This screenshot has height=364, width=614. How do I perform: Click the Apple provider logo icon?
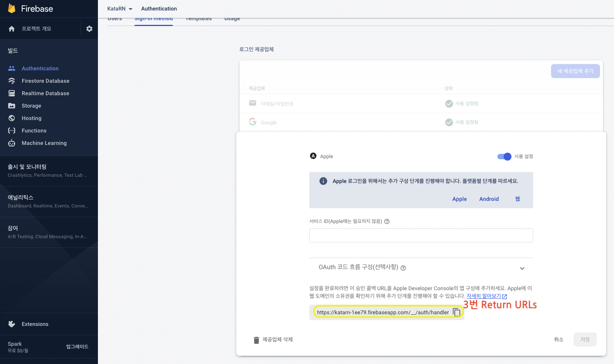(x=313, y=156)
